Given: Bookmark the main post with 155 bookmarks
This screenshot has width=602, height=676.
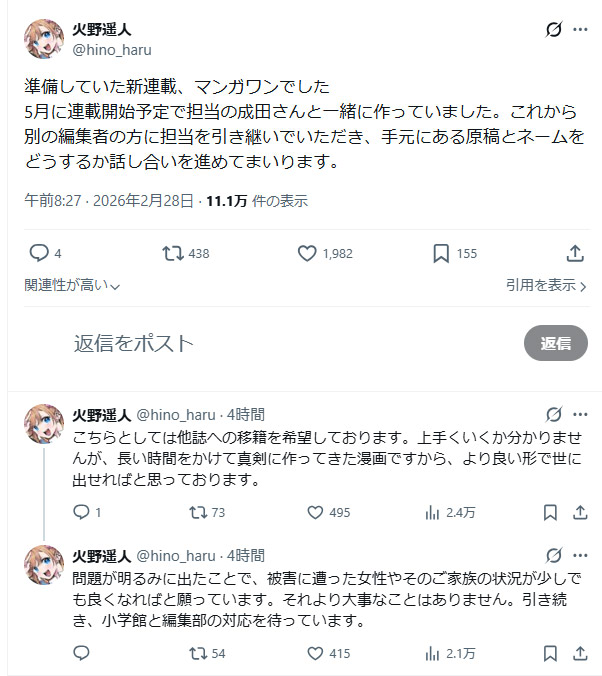Looking at the screenshot, I should click(x=441, y=253).
